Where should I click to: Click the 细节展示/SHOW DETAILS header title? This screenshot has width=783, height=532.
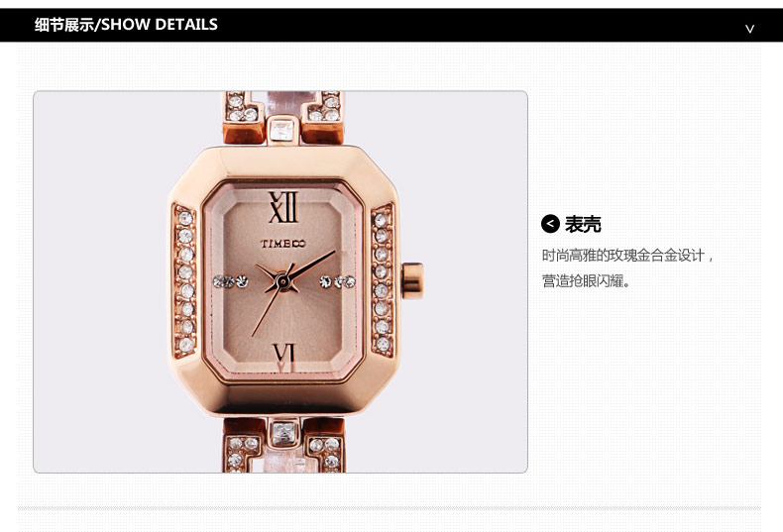click(126, 25)
